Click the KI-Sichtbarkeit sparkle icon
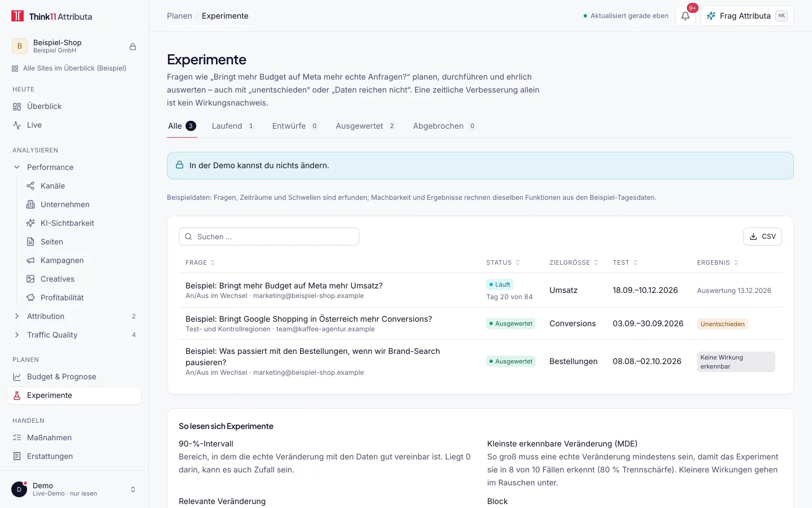 coord(30,223)
